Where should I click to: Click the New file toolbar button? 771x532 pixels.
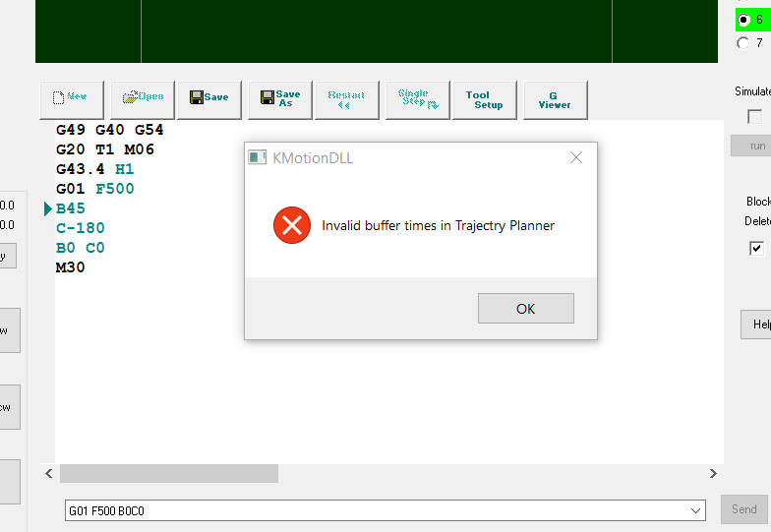[71, 98]
